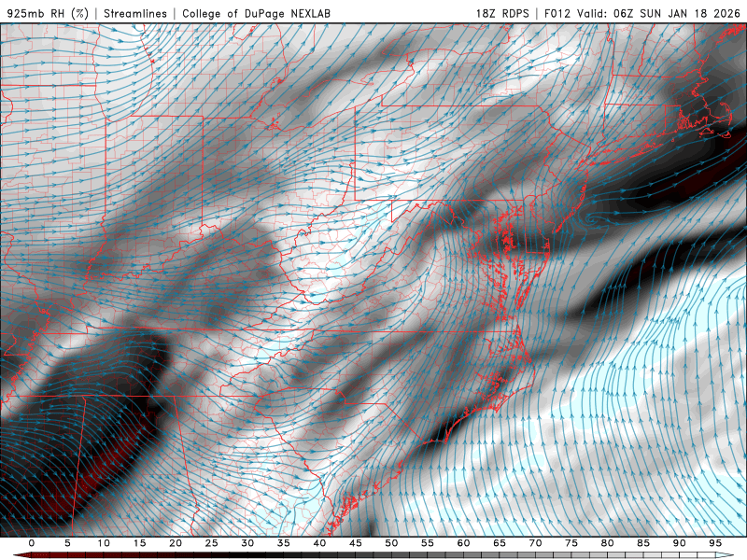
Task: Click the colorbar label "10"
Action: click(x=104, y=543)
